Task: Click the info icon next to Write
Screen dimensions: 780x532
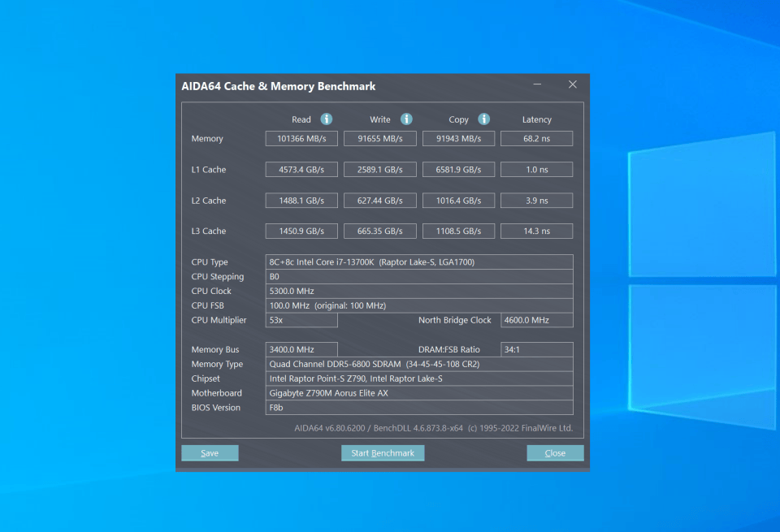Action: 406,119
